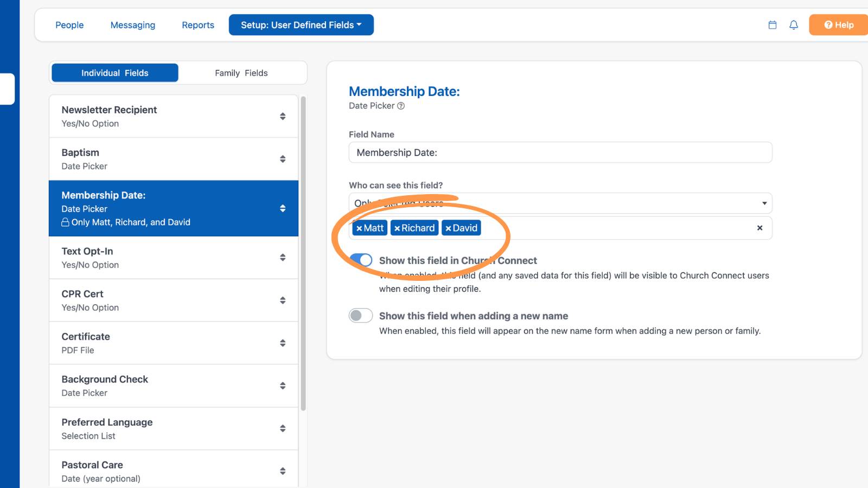868x488 pixels.
Task: Click the white tab on the blue sidebar
Action: coord(7,89)
